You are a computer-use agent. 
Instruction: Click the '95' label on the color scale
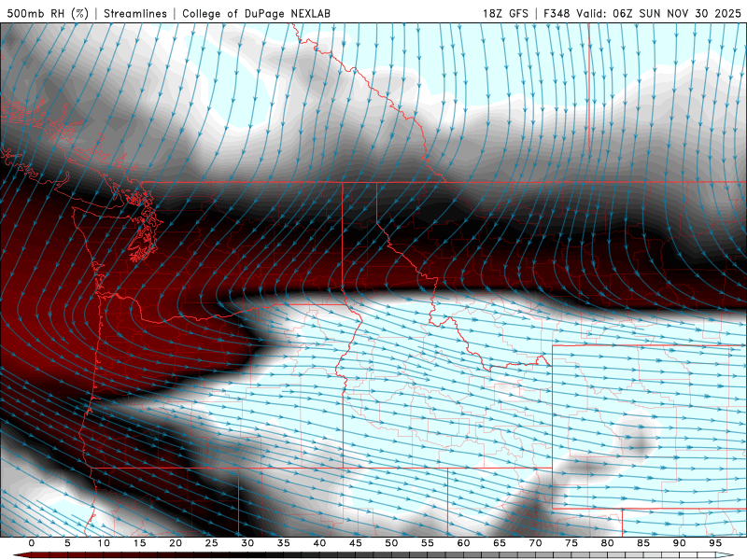click(715, 543)
